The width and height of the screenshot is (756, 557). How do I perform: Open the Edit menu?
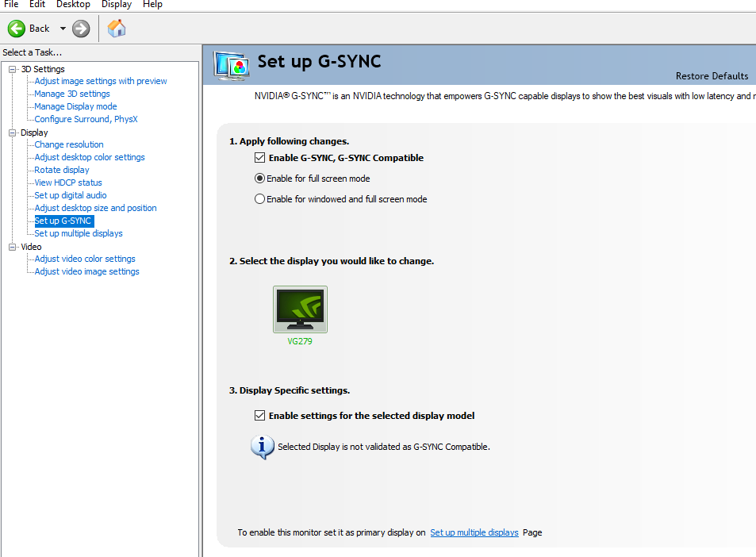[37, 4]
